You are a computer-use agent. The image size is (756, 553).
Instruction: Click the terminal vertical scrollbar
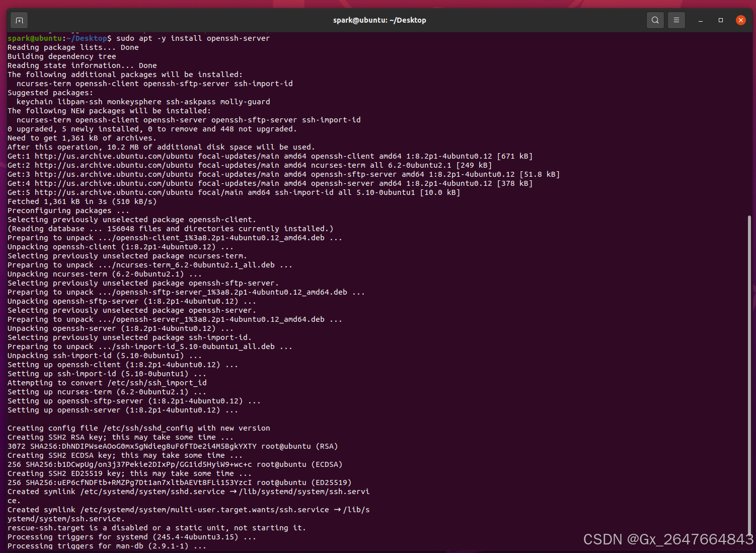pos(749,375)
